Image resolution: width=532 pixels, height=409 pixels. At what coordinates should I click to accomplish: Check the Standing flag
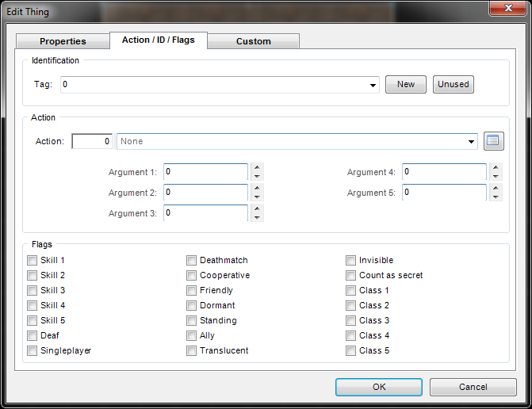[x=191, y=320]
